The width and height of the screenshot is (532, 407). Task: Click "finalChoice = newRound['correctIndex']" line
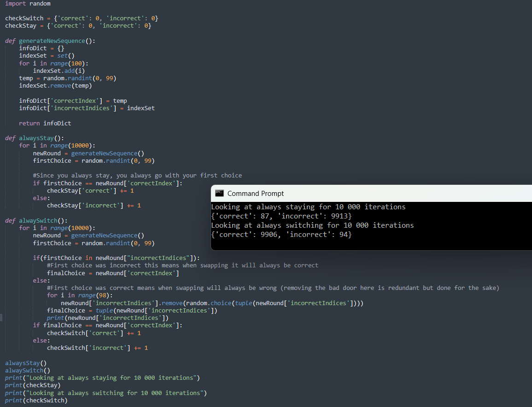[x=113, y=273]
